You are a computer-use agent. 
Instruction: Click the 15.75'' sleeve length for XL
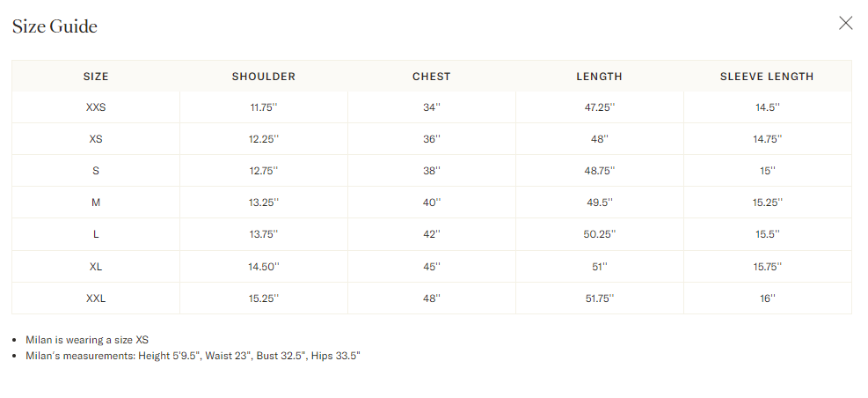[767, 267]
